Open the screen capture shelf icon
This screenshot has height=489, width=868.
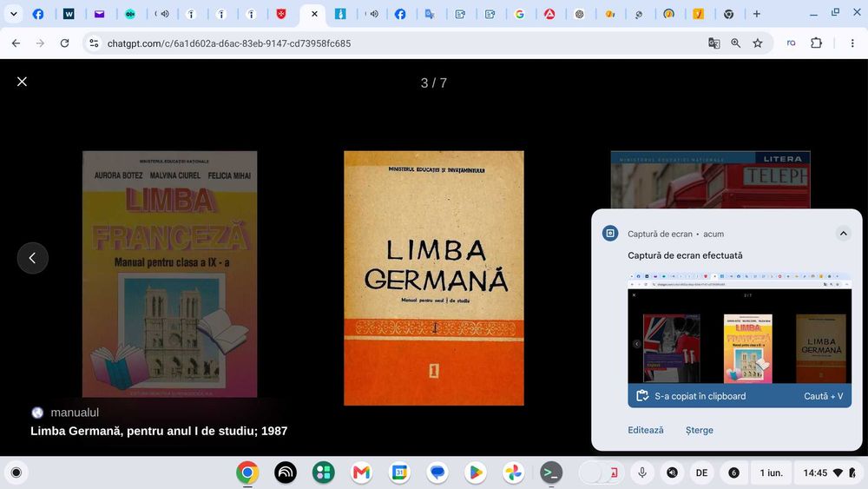[672, 472]
